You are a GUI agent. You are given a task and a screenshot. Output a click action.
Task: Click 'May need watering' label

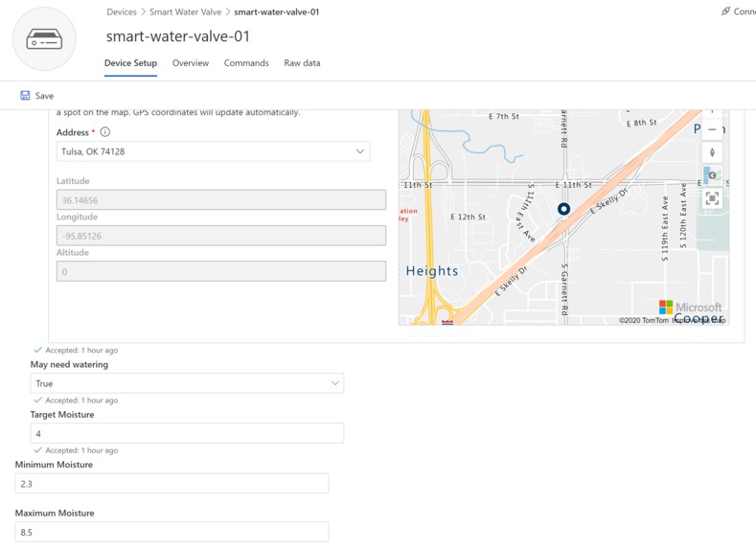pyautogui.click(x=69, y=364)
